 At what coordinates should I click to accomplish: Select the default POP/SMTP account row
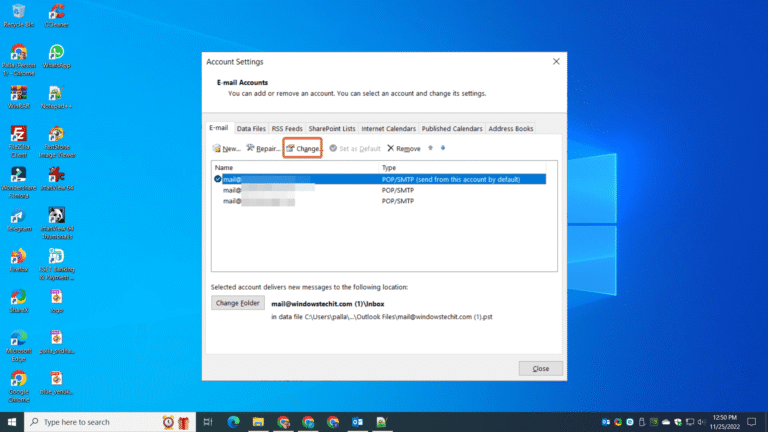pyautogui.click(x=380, y=179)
